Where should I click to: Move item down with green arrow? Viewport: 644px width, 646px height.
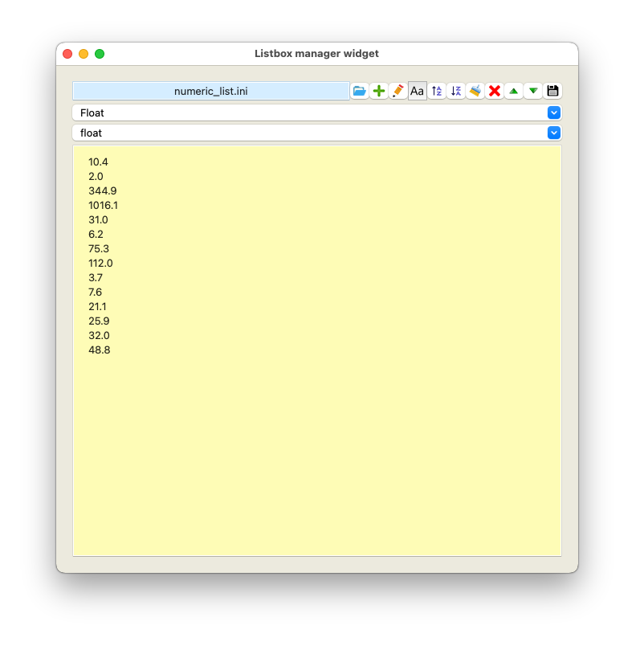point(533,91)
